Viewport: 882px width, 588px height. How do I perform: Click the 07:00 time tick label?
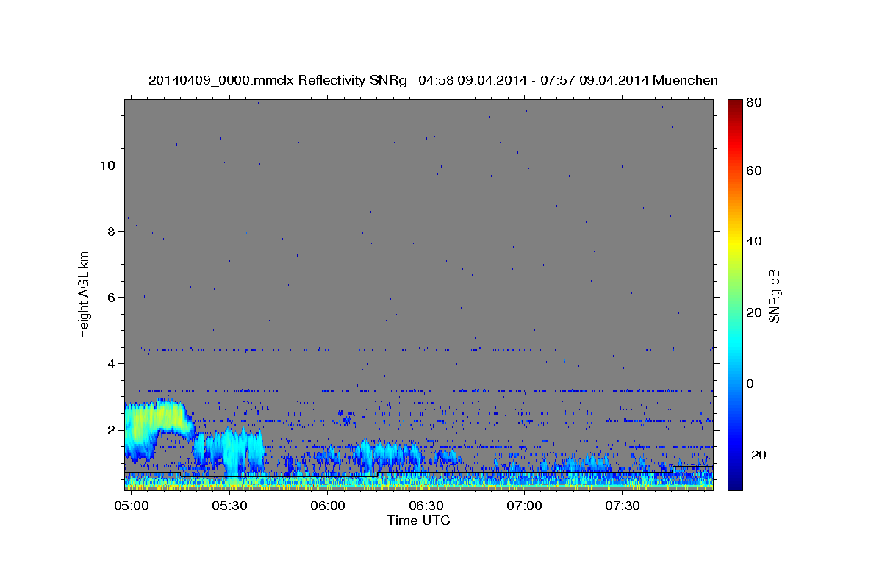525,506
